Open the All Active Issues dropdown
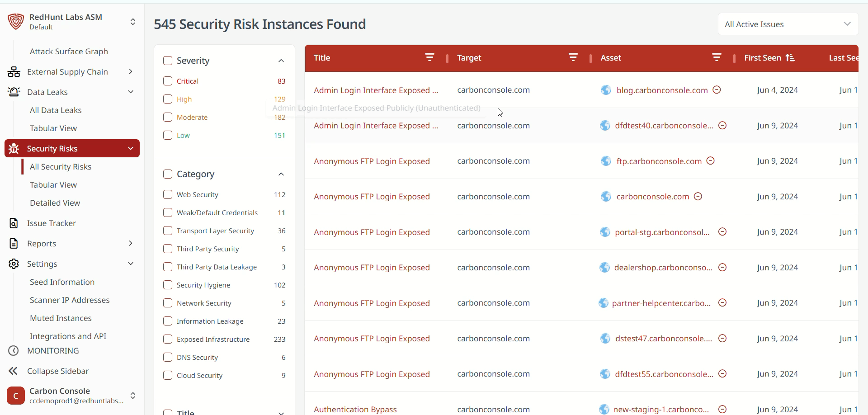 788,24
